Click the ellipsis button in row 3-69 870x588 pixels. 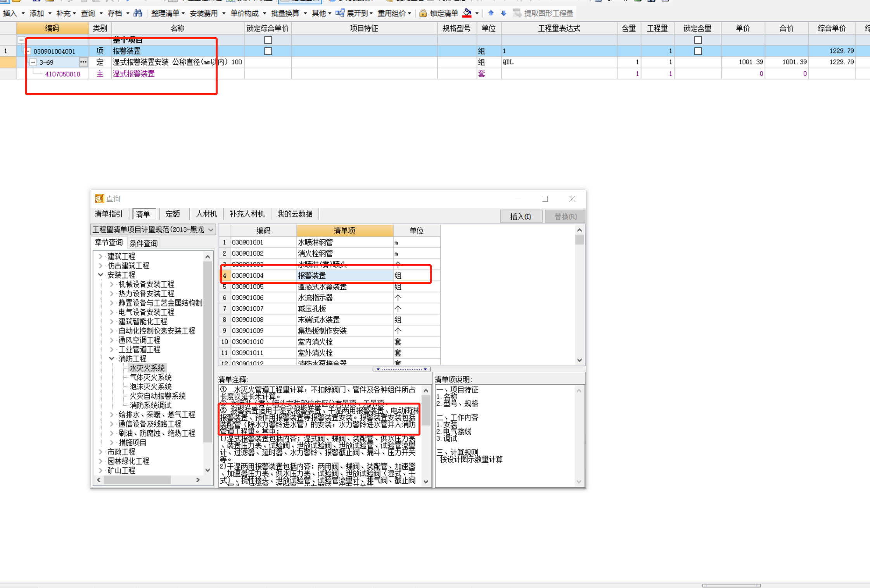point(83,62)
